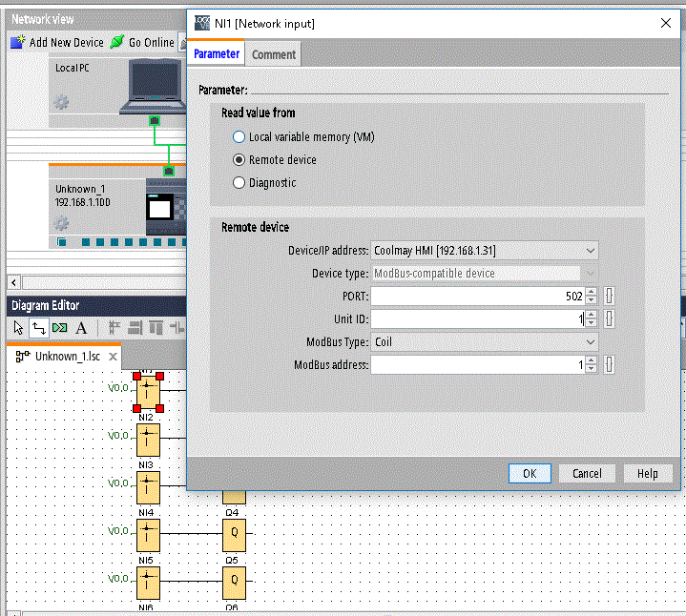
Task: Select the NI4 network input block
Action: tap(148, 535)
